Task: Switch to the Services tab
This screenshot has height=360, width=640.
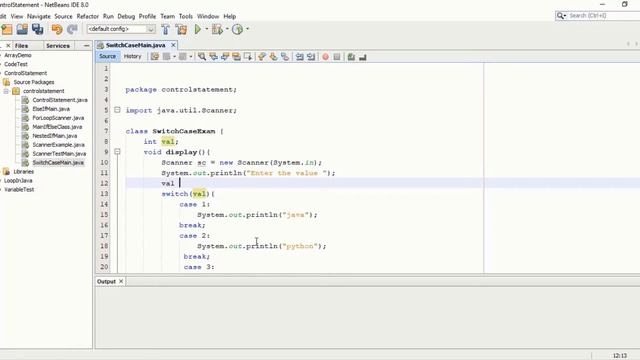Action: point(58,46)
